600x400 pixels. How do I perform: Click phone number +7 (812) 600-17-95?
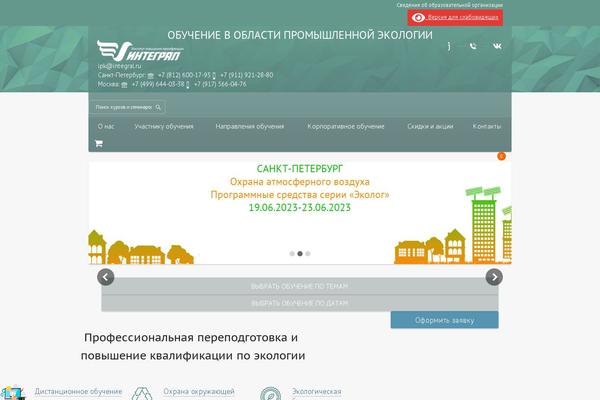[x=184, y=75]
